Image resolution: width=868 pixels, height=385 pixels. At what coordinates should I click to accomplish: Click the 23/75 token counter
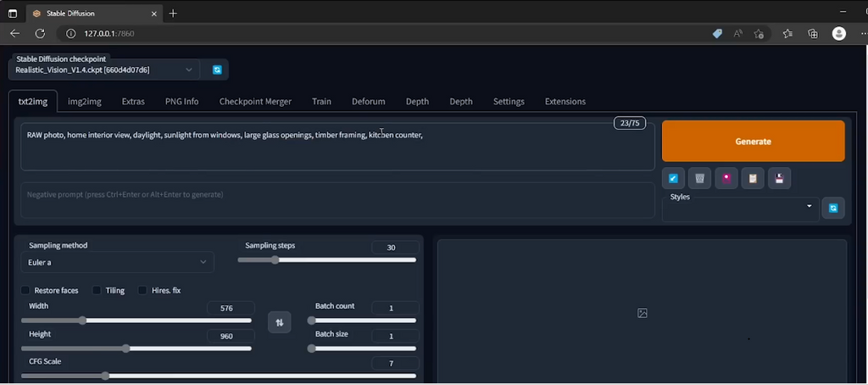(x=630, y=123)
